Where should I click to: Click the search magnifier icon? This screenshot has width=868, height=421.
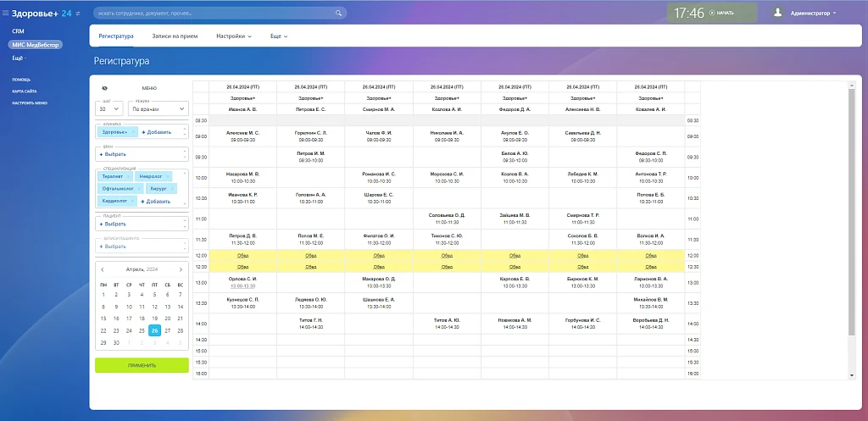(339, 13)
